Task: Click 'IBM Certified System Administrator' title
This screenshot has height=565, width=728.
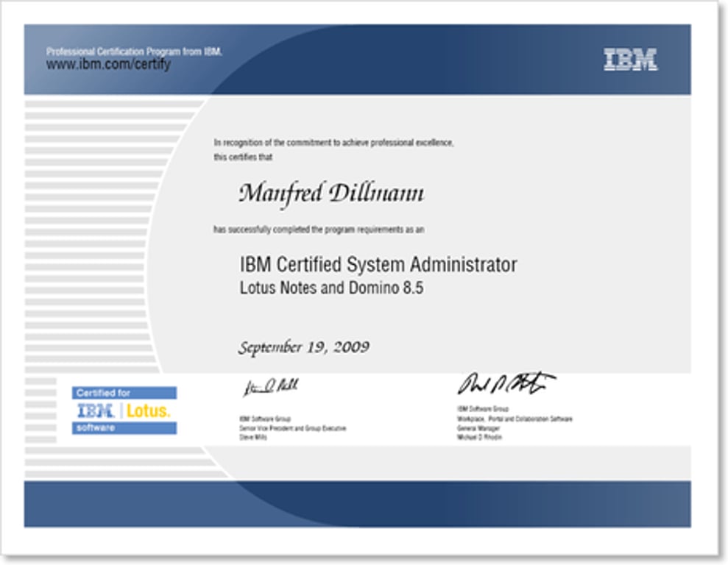Action: click(x=378, y=265)
